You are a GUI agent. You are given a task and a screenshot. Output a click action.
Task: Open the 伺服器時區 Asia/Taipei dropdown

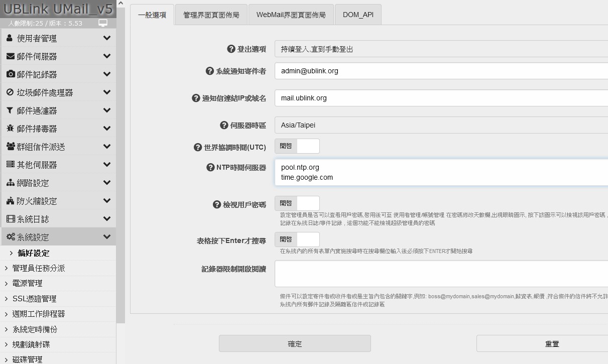click(441, 126)
